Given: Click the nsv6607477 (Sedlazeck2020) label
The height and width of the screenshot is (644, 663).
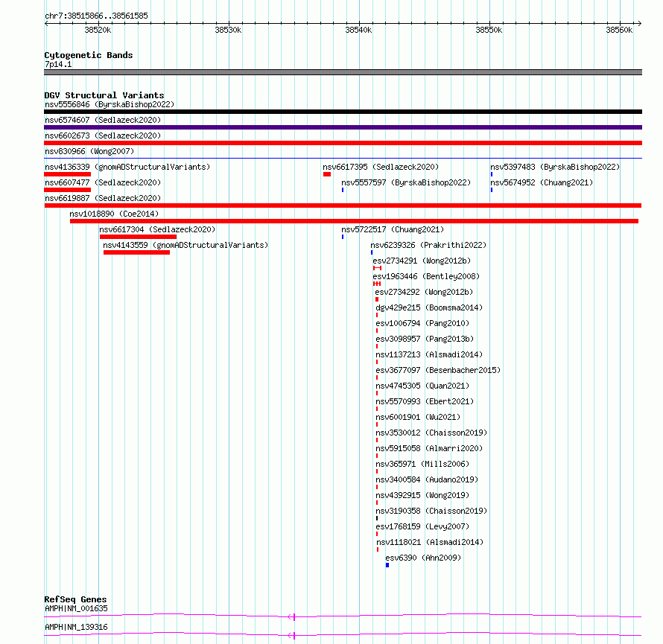Looking at the screenshot, I should 103,182.
